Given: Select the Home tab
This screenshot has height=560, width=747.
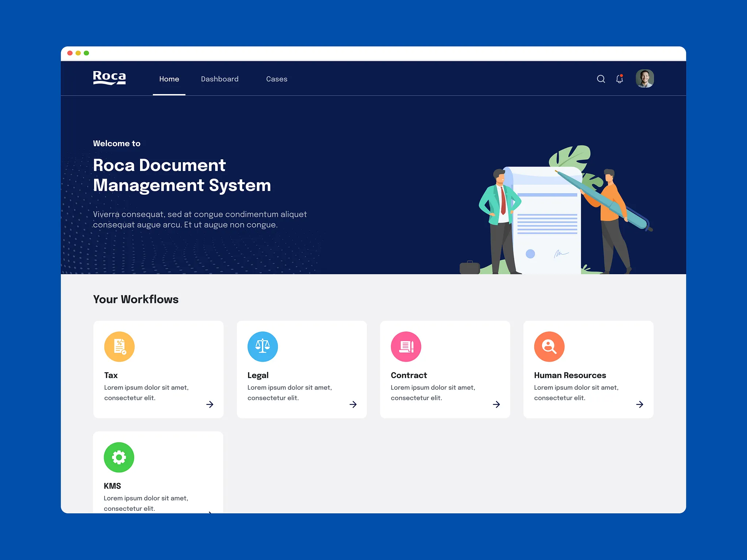Looking at the screenshot, I should coord(169,79).
